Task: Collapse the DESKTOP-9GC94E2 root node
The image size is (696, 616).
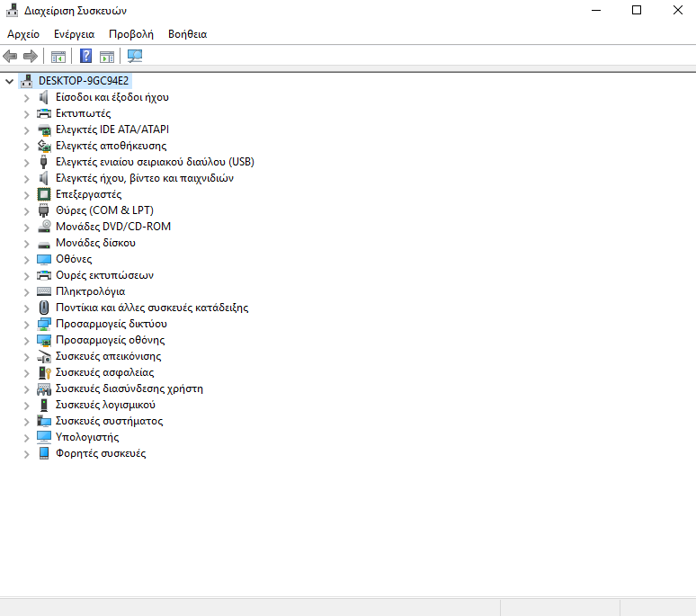Action: tap(10, 81)
